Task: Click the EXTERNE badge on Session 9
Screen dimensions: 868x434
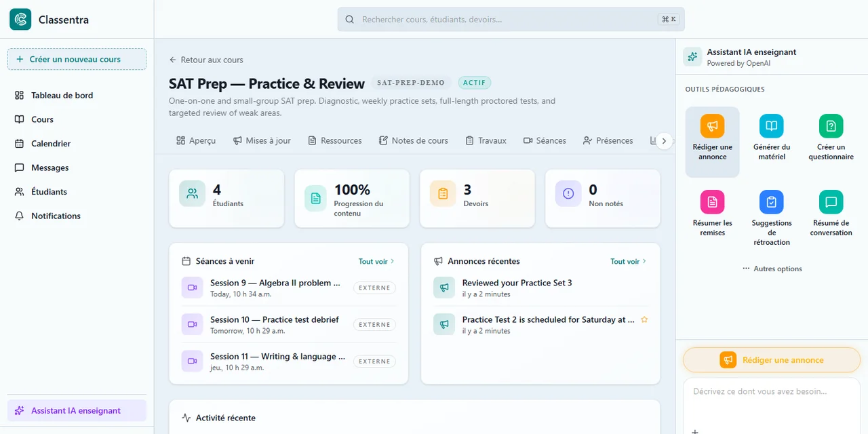Action: click(374, 288)
